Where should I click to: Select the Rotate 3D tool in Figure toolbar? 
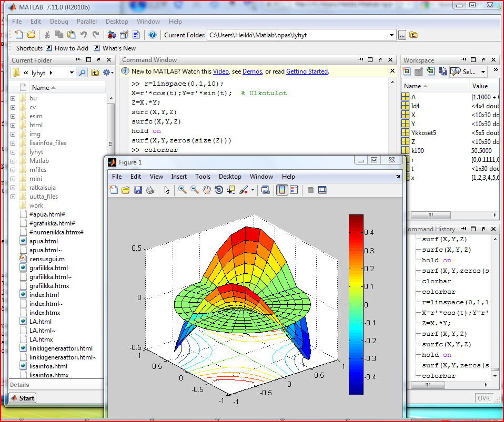pyautogui.click(x=218, y=190)
